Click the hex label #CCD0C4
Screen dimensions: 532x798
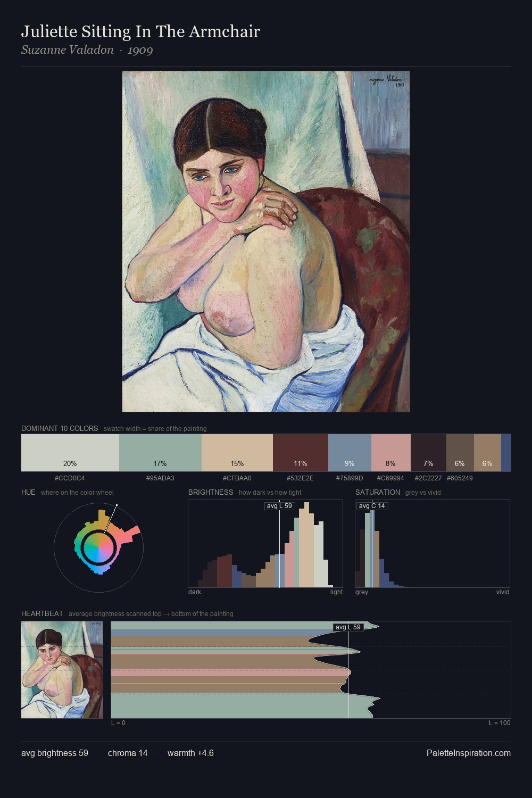click(70, 478)
